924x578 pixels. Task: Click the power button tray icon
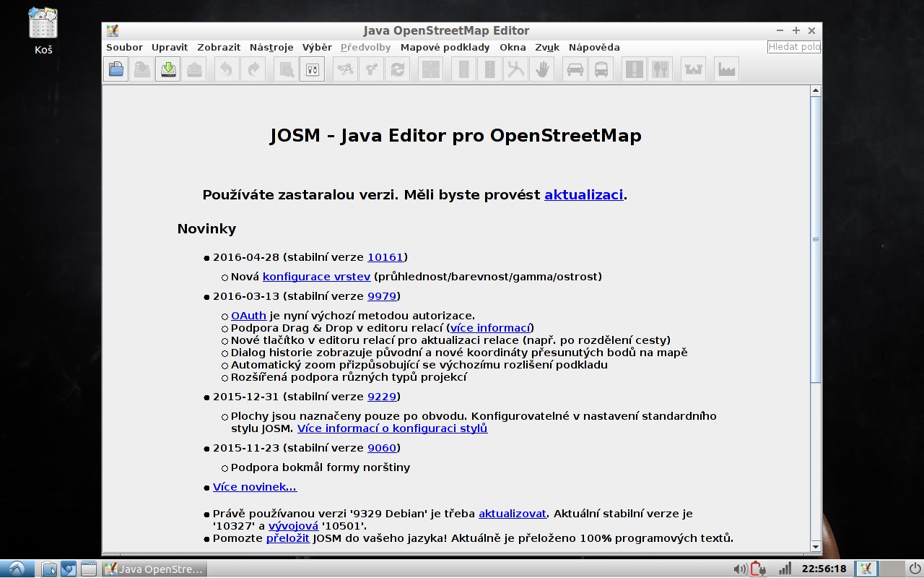(915, 569)
